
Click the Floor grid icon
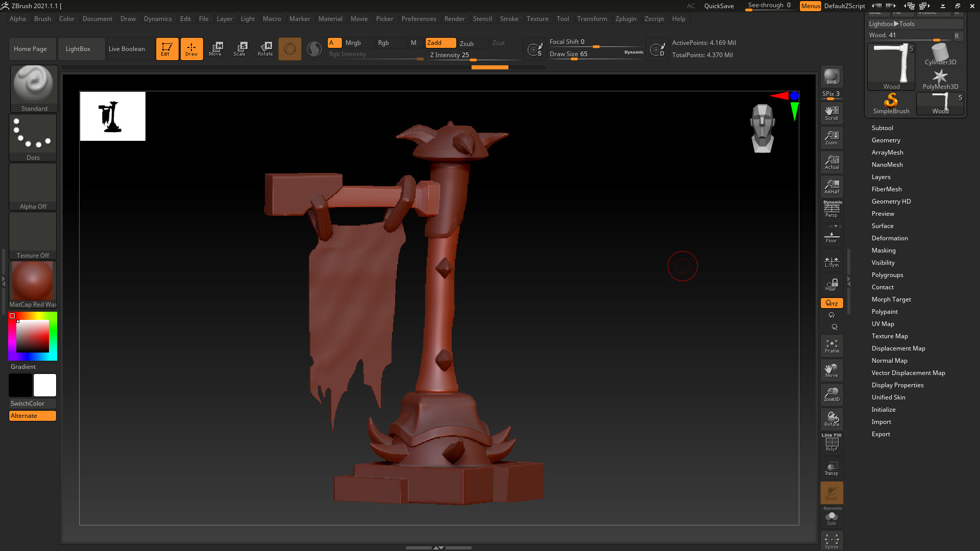(831, 237)
